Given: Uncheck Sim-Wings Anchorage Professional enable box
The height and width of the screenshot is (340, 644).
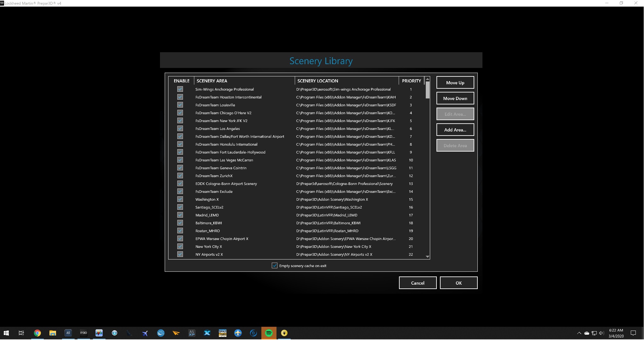Looking at the screenshot, I should point(180,89).
